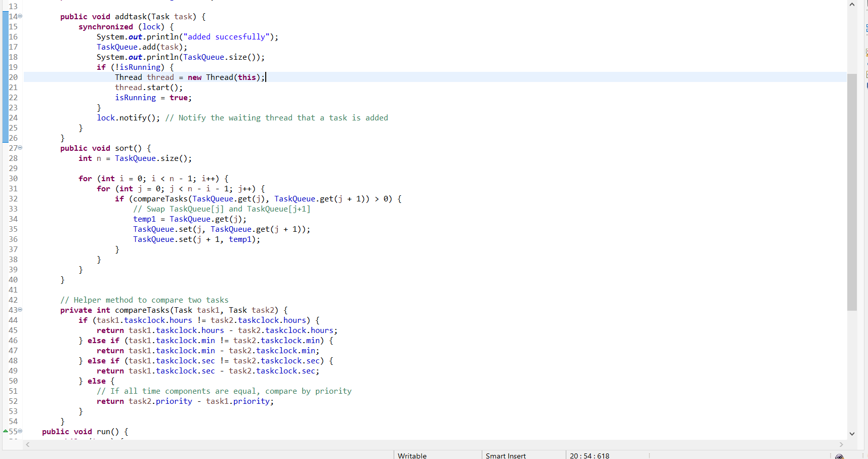The width and height of the screenshot is (868, 459).
Task: Click line number 32 in the margin
Action: click(13, 198)
